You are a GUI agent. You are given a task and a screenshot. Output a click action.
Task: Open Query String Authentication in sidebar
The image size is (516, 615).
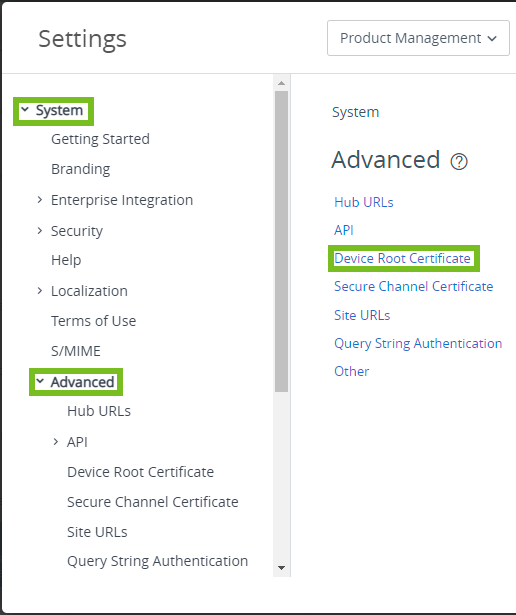point(157,561)
